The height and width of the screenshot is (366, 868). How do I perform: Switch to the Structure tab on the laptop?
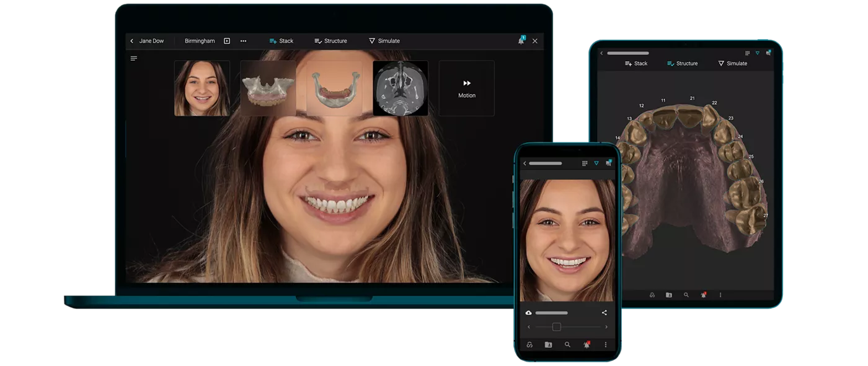pos(330,41)
